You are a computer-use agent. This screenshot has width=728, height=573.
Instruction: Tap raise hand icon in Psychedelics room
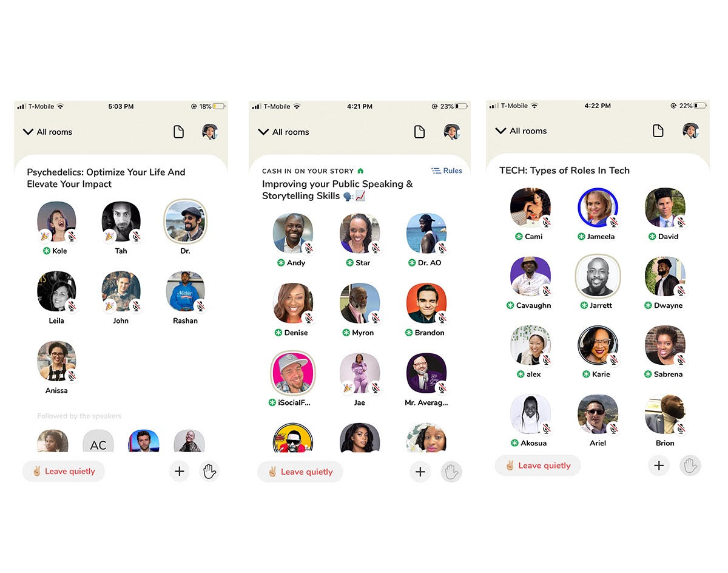pyautogui.click(x=209, y=471)
